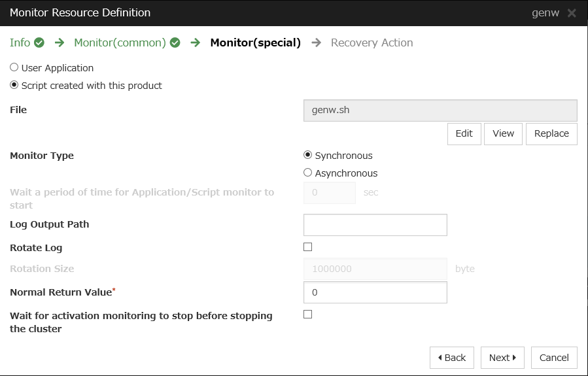Proceed with the Next button

[502, 358]
